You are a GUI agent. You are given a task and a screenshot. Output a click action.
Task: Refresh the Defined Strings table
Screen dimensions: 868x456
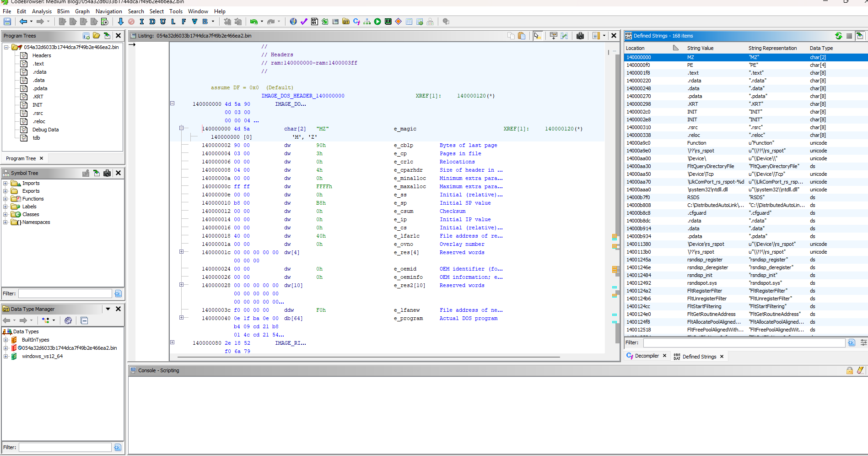839,36
